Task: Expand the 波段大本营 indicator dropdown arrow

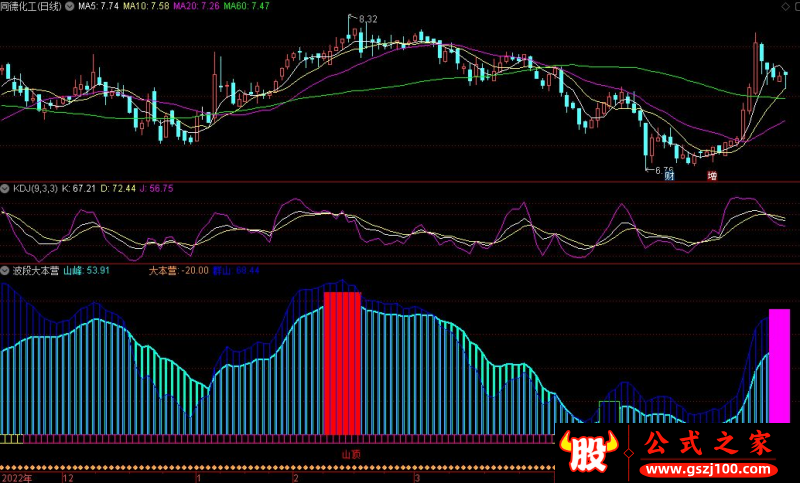Action: 5,271
